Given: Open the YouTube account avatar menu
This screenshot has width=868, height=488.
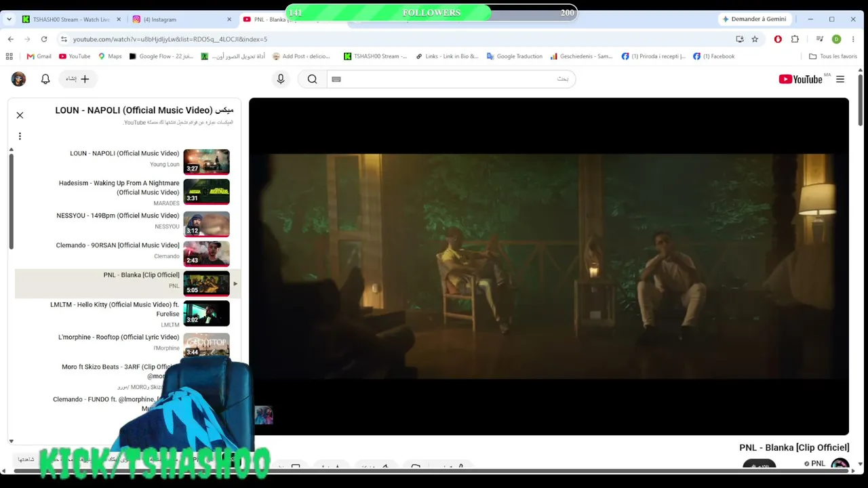Looking at the screenshot, I should (18, 79).
